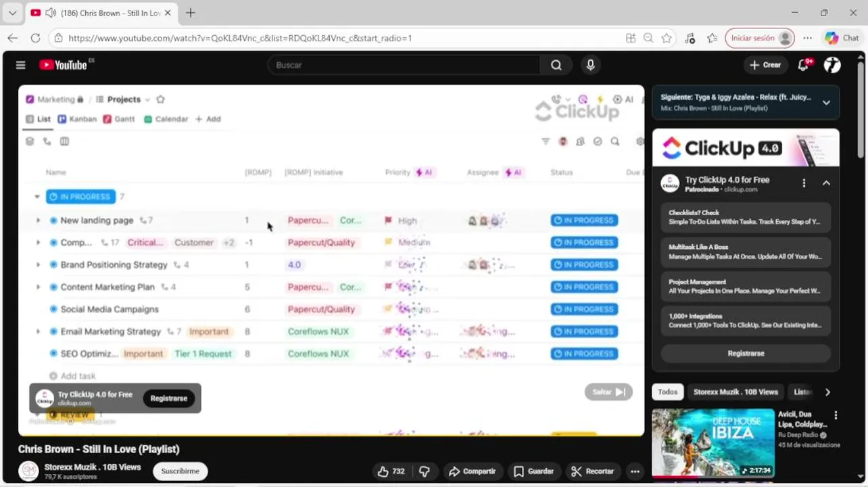Save video with Guardar button
This screenshot has height=487, width=868.
point(533,471)
